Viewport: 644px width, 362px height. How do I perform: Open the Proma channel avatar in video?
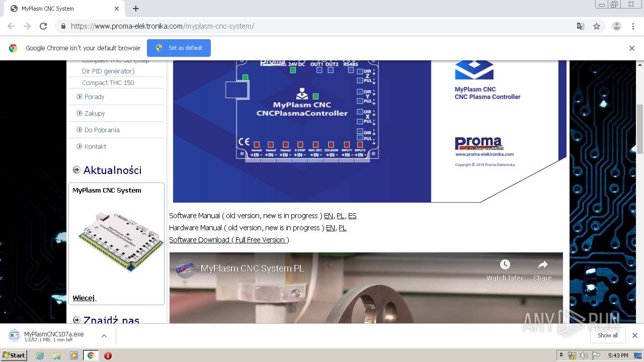tap(185, 268)
